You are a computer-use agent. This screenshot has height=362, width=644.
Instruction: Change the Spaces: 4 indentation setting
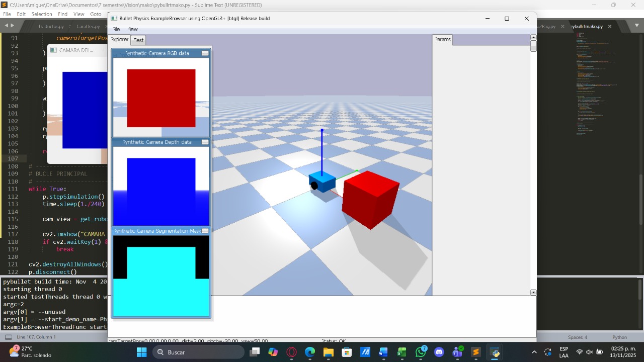(x=577, y=337)
